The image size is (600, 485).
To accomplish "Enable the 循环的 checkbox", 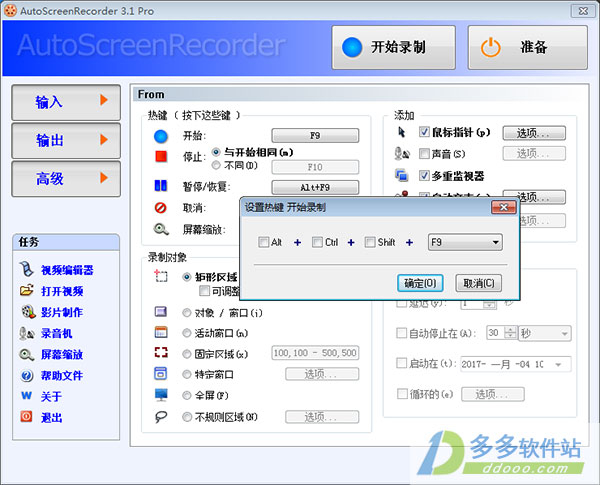I will coord(402,394).
